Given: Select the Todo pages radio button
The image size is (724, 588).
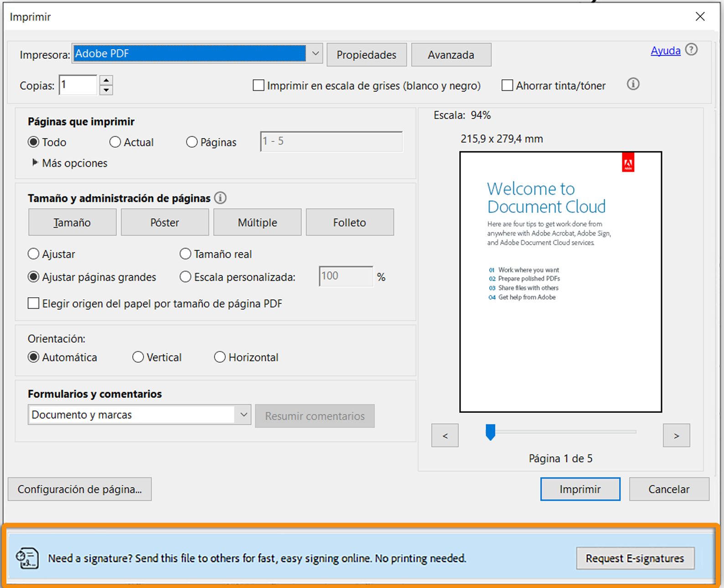Looking at the screenshot, I should click(33, 142).
